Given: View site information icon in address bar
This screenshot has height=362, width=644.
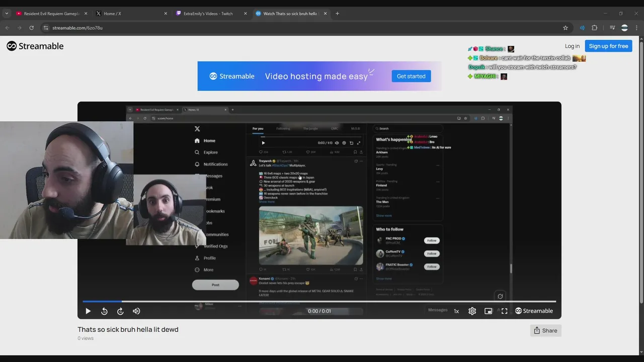Looking at the screenshot, I should (46, 28).
